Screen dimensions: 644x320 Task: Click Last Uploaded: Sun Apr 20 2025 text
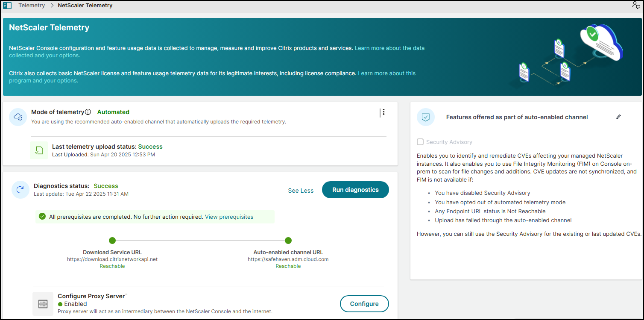tap(103, 154)
